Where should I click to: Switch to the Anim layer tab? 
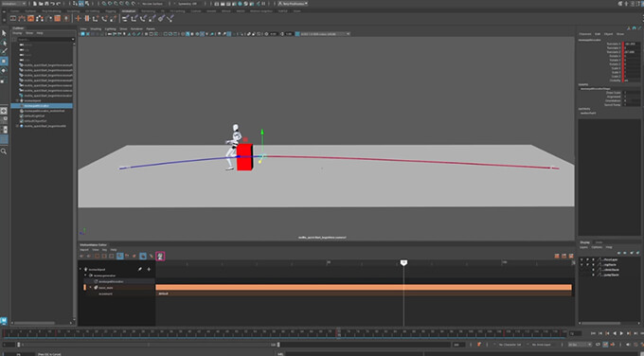pyautogui.click(x=599, y=242)
